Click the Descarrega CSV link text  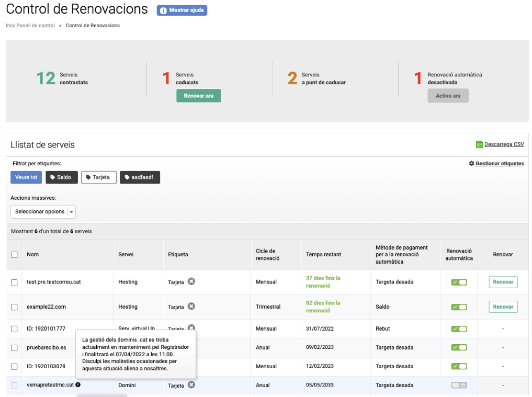(504, 144)
